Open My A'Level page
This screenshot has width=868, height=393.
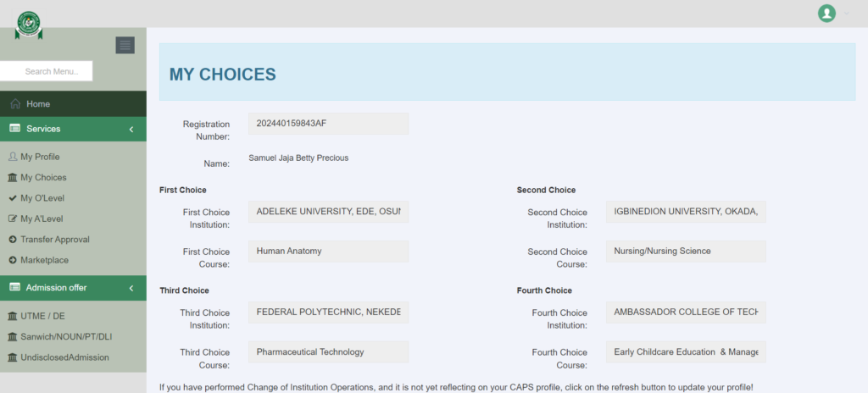(x=42, y=219)
